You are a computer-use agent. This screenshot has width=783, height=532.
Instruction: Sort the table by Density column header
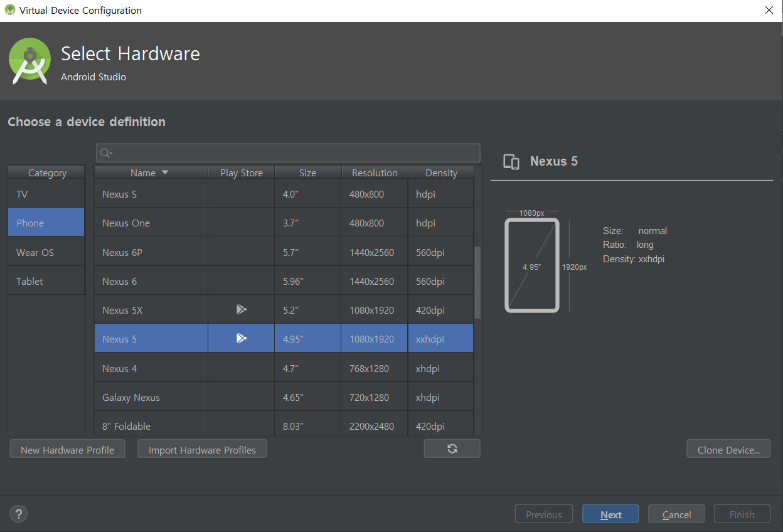441,173
